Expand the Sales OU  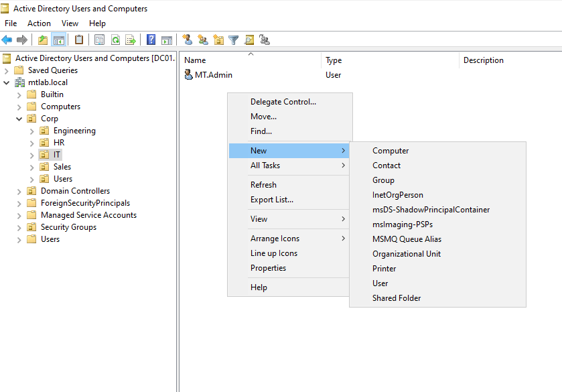tap(31, 167)
